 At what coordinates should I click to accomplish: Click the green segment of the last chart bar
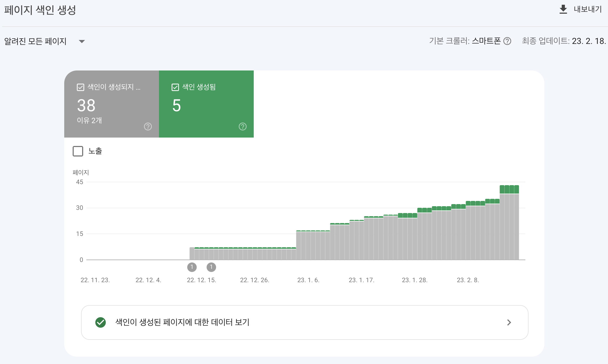(516, 189)
